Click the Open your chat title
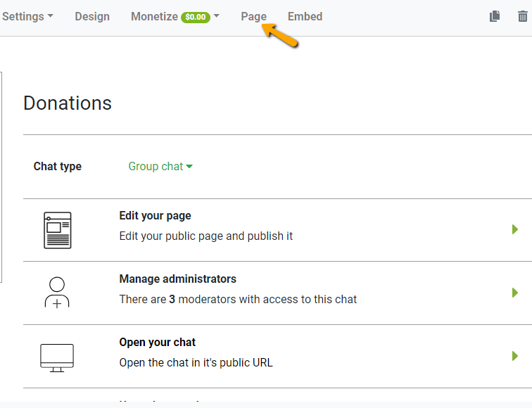532x408 pixels. pos(157,343)
